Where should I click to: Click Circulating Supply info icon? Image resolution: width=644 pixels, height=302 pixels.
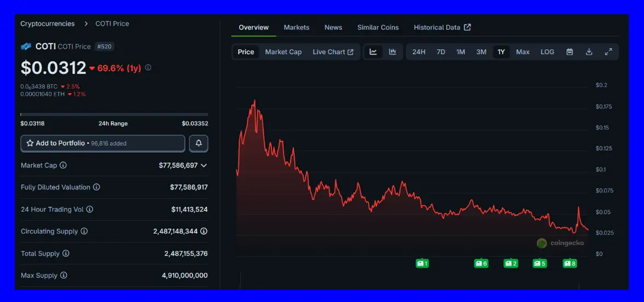84,231
